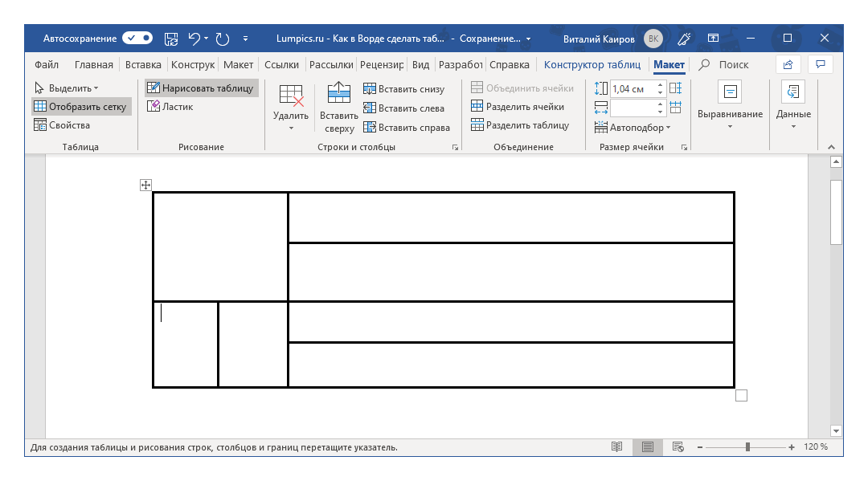Click the Файл (File) menu

pos(47,65)
